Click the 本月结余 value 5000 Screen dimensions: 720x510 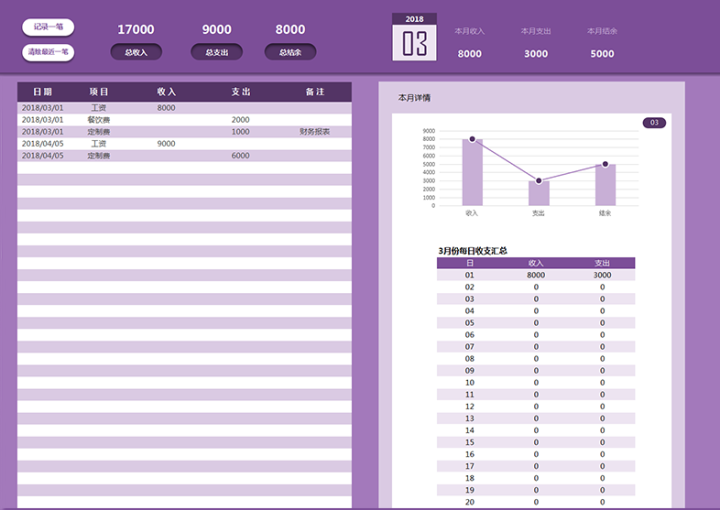[602, 54]
